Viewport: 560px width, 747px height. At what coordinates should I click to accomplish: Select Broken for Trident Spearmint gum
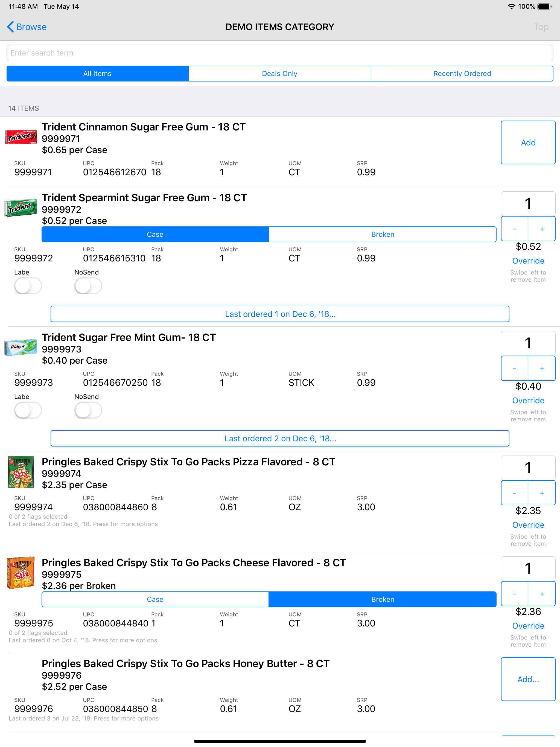tap(382, 234)
